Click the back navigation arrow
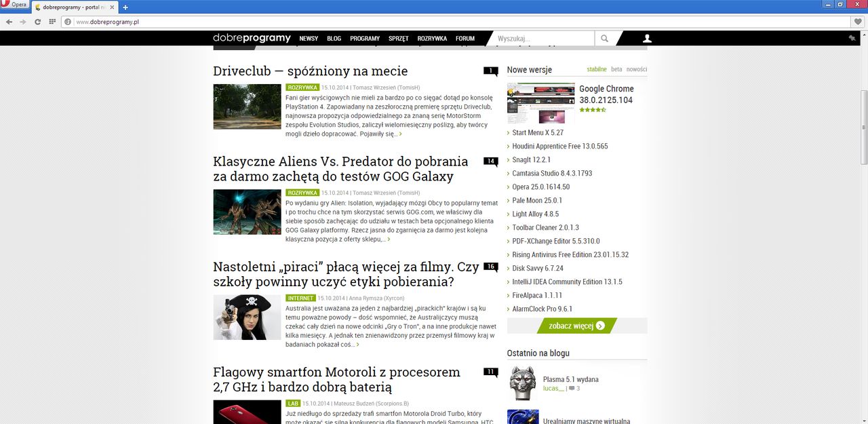 pos(9,21)
